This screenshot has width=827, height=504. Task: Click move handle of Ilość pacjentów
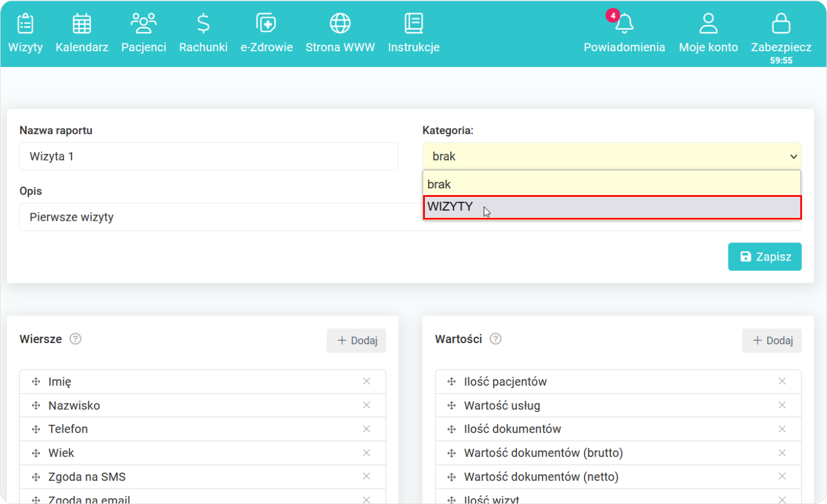(x=452, y=382)
